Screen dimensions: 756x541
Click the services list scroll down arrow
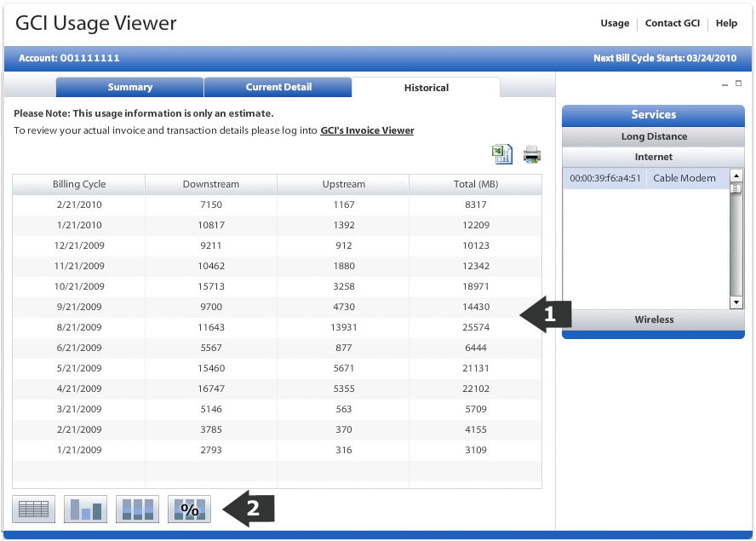click(x=736, y=302)
